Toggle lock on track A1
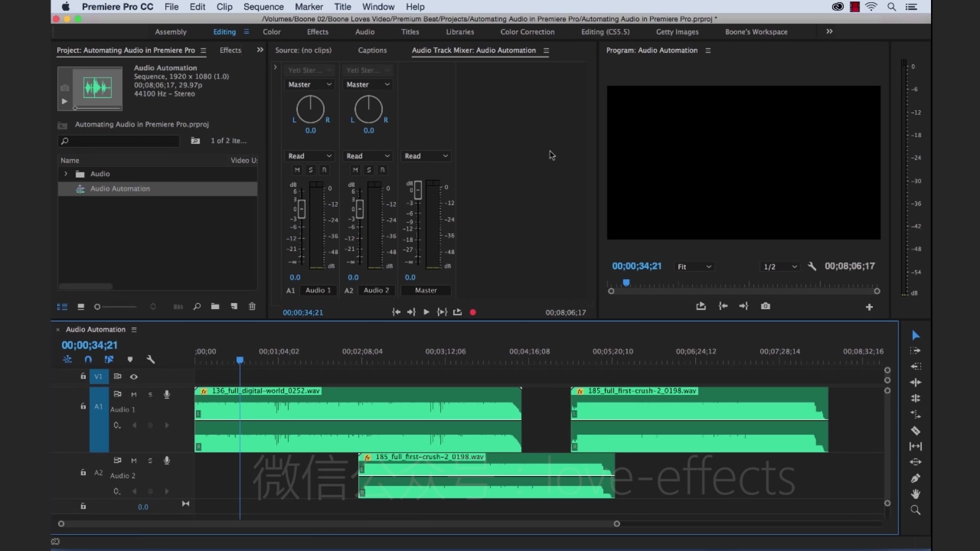This screenshot has height=551, width=980. (x=83, y=406)
